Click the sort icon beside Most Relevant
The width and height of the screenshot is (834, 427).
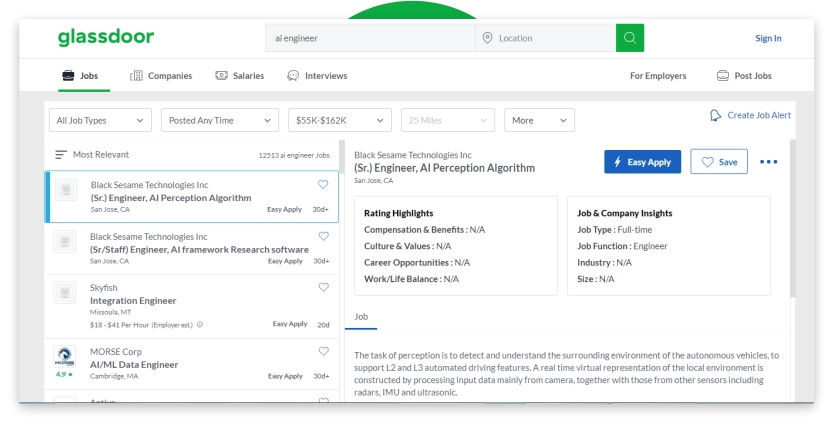(60, 155)
